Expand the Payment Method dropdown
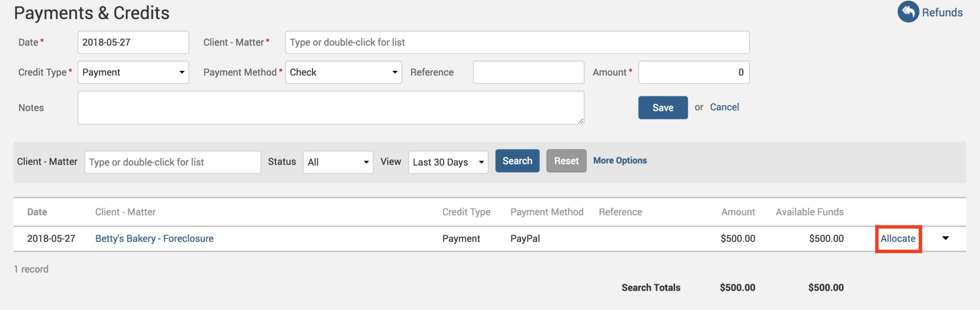The height and width of the screenshot is (310, 980). click(343, 72)
